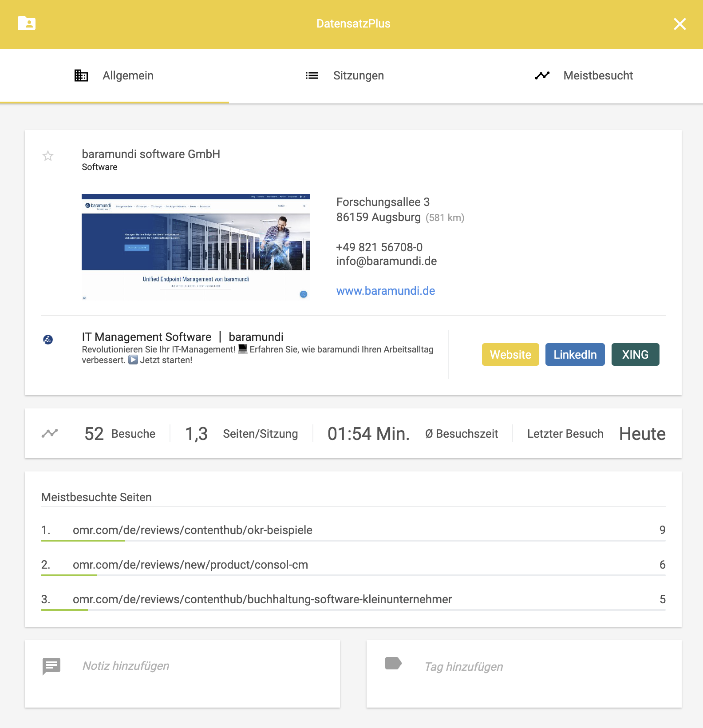Screen dimensions: 703x728
Task: Click the building icon beside Allgemein
Action: (81, 75)
